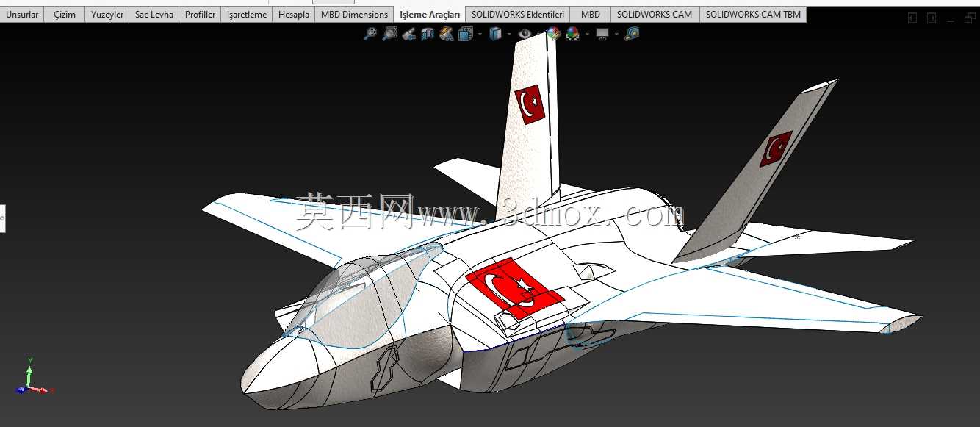This screenshot has height=427, width=980.
Task: Click the Display Style icon
Action: [x=495, y=34]
